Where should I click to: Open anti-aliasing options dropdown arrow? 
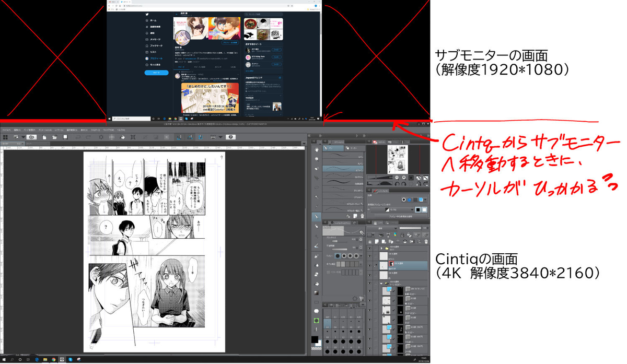(361, 256)
